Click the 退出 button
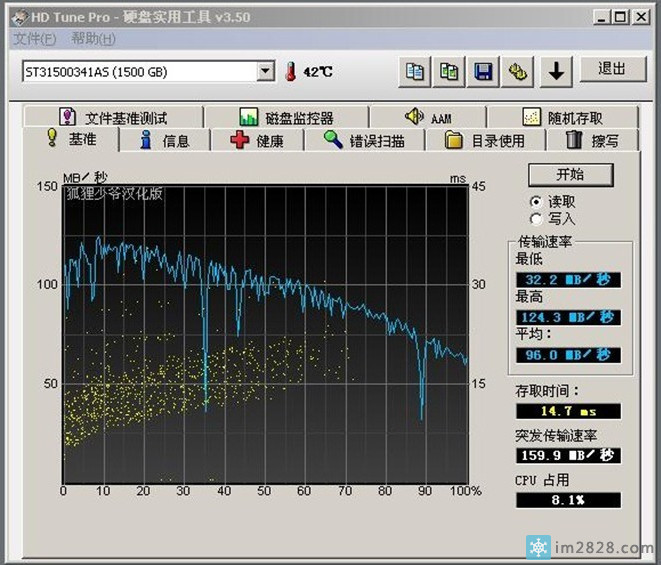661x565 pixels. (x=611, y=69)
